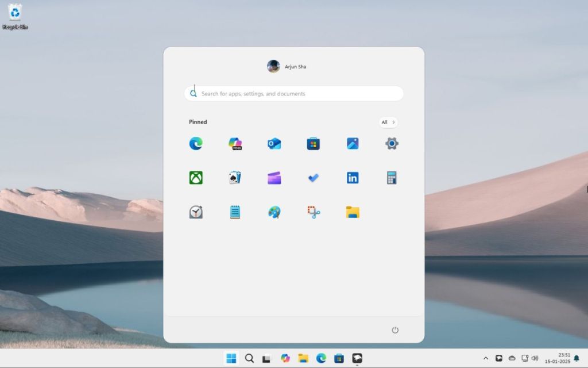Open the Xbox app
Screen dimensions: 588x368
(x=196, y=178)
